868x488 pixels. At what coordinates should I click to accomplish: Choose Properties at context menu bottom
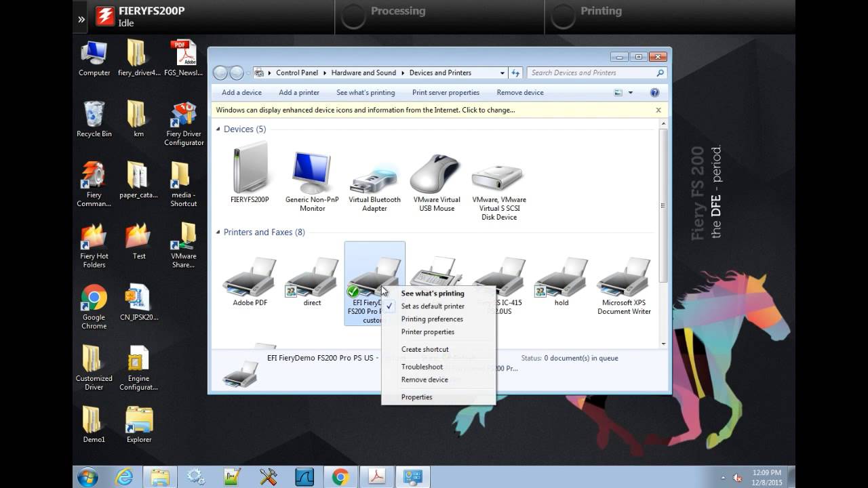(x=416, y=397)
